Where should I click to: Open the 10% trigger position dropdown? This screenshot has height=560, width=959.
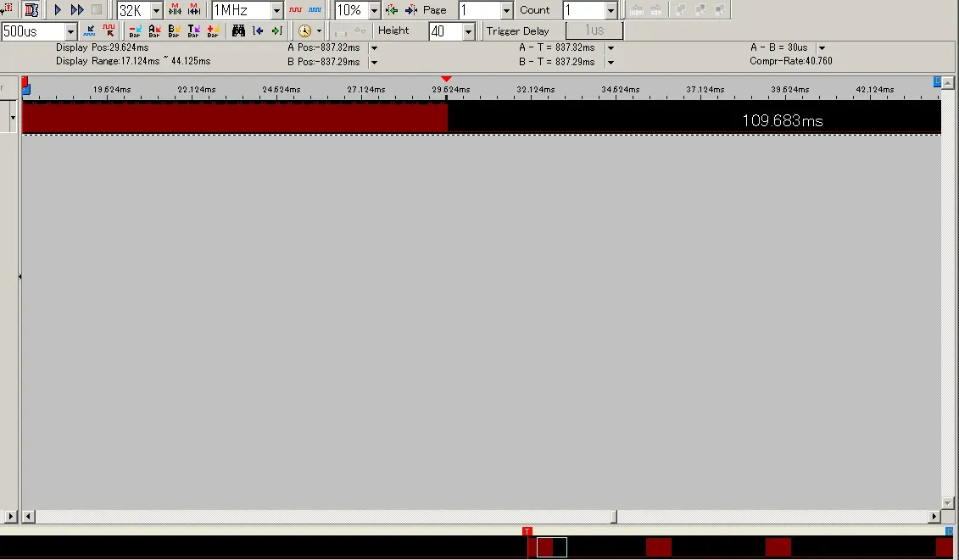[x=374, y=11]
